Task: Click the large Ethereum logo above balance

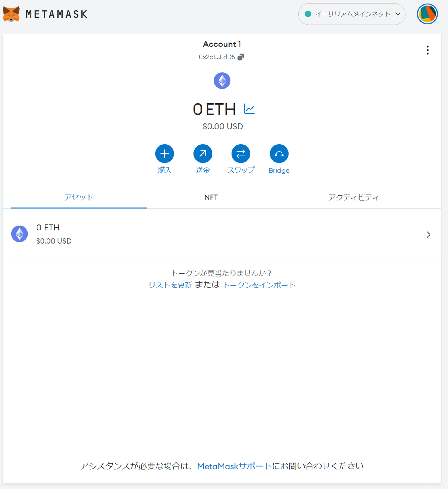Action: (222, 81)
